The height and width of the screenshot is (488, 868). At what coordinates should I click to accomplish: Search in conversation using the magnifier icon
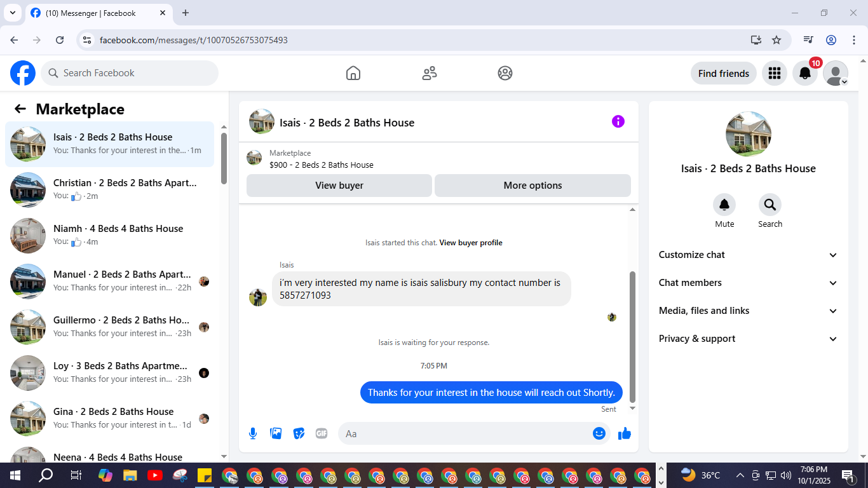point(770,205)
